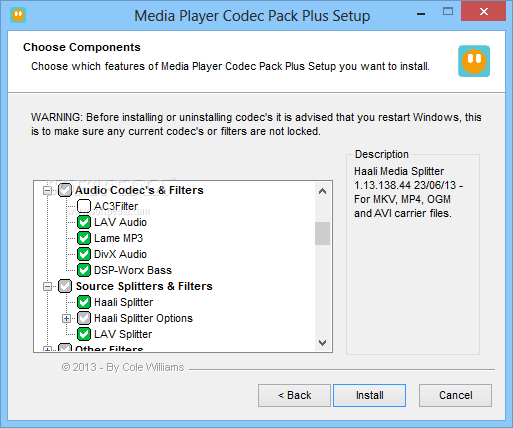Uncheck the Audio Codec's & Filters group checkbox
Screen dimensions: 513x428
pos(65,190)
